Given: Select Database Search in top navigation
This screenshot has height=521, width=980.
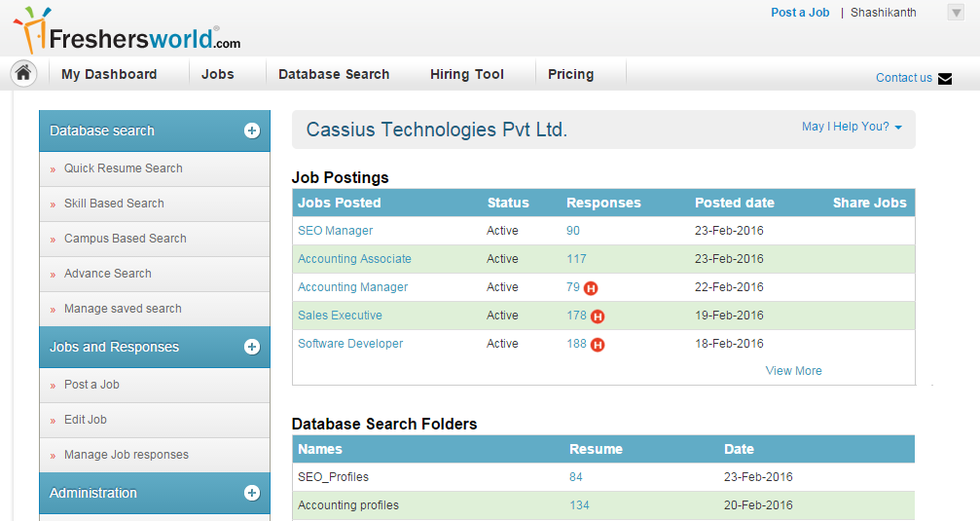Looking at the screenshot, I should pyautogui.click(x=334, y=74).
